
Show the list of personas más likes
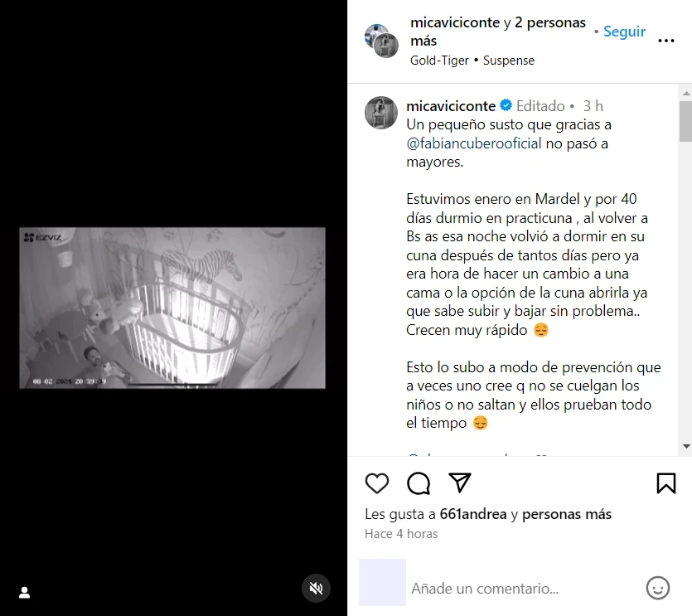pos(567,514)
